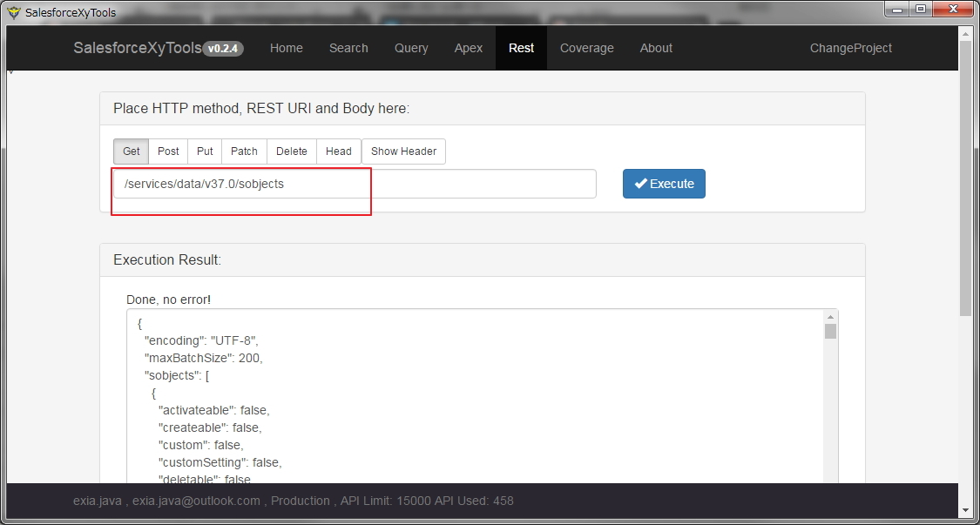Click the Show Header button

403,151
